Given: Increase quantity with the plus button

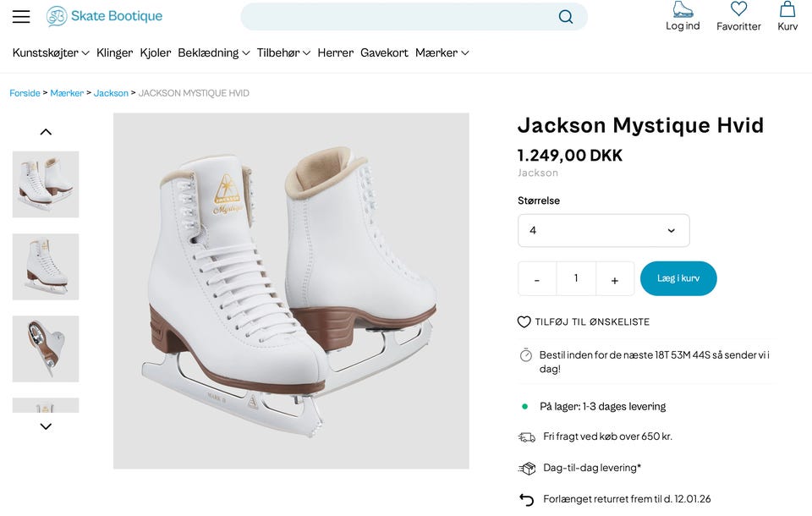Looking at the screenshot, I should 615,279.
